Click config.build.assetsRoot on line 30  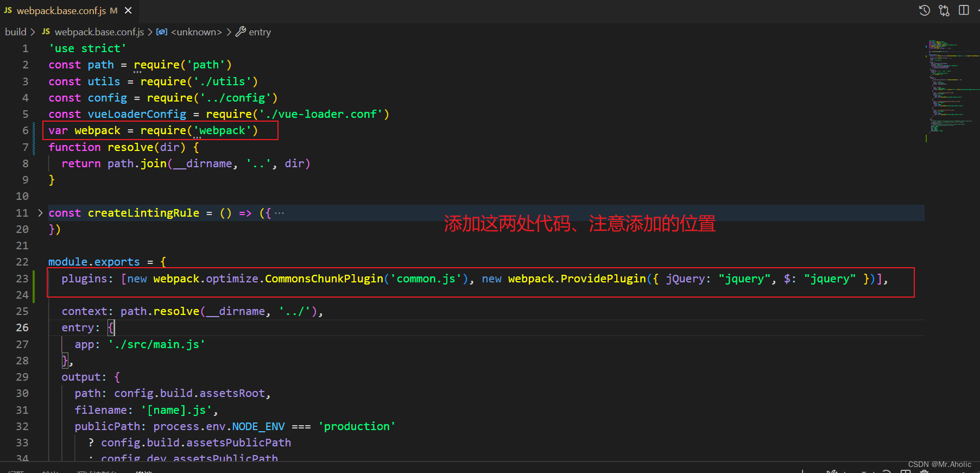pyautogui.click(x=189, y=393)
